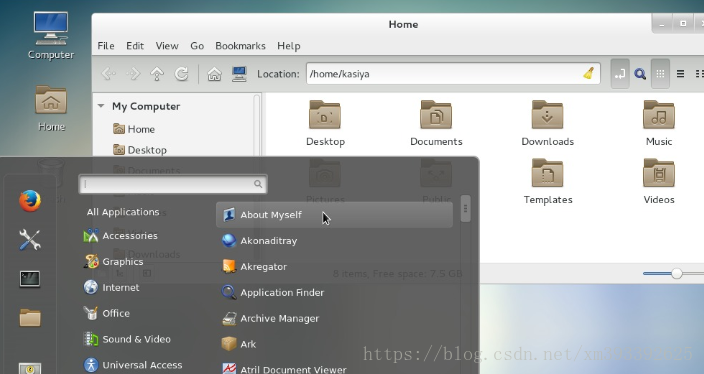Open the Go menu

[x=197, y=46]
